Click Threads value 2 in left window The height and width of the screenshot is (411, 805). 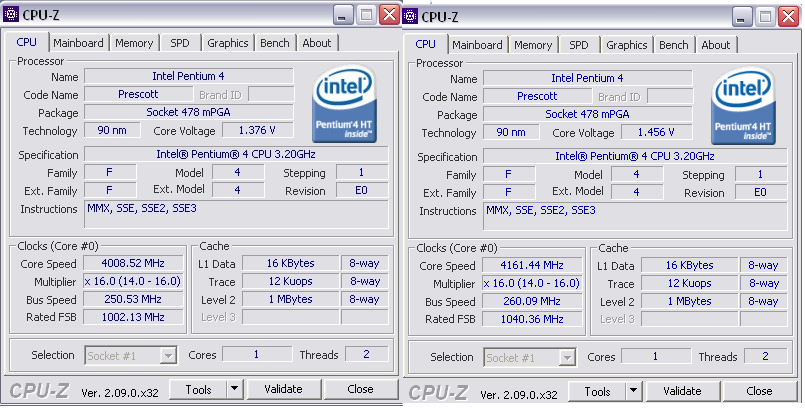click(366, 354)
